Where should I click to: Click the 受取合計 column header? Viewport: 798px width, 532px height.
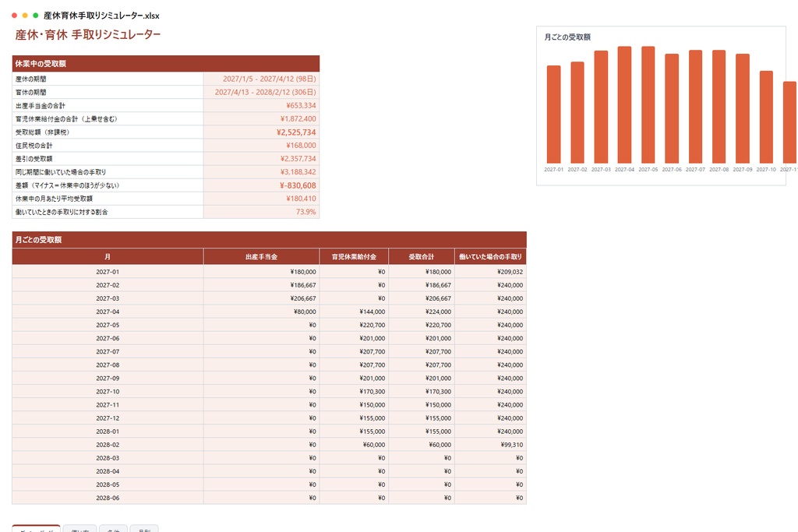(x=422, y=257)
